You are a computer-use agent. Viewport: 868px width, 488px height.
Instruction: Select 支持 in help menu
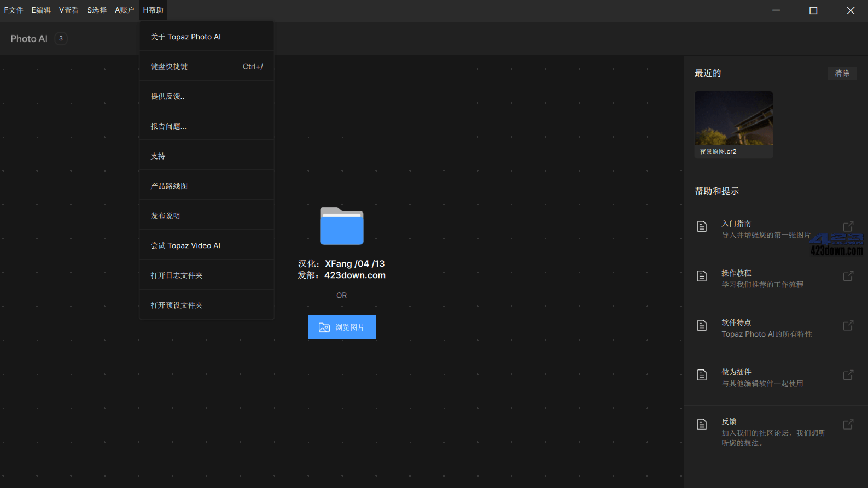point(207,156)
